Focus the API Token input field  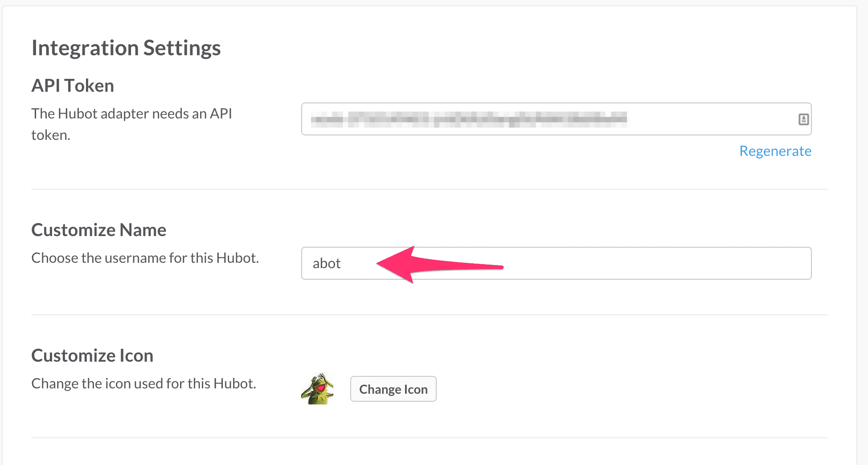[556, 119]
